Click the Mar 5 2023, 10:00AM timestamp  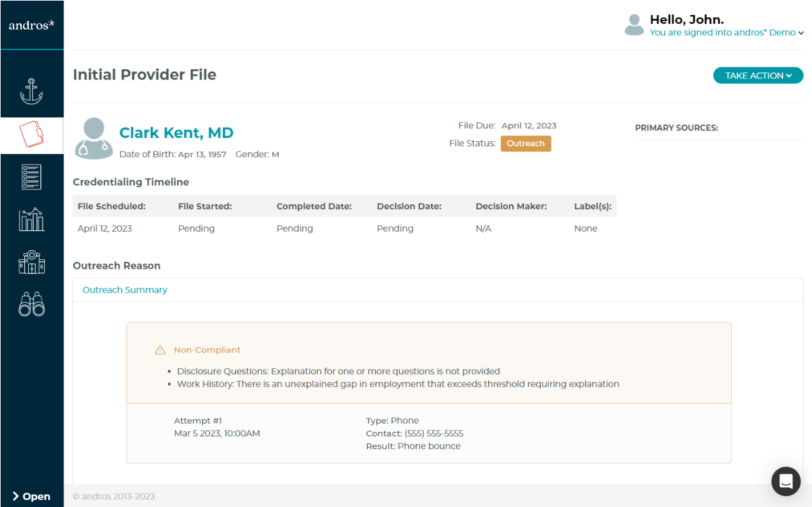pyautogui.click(x=217, y=434)
